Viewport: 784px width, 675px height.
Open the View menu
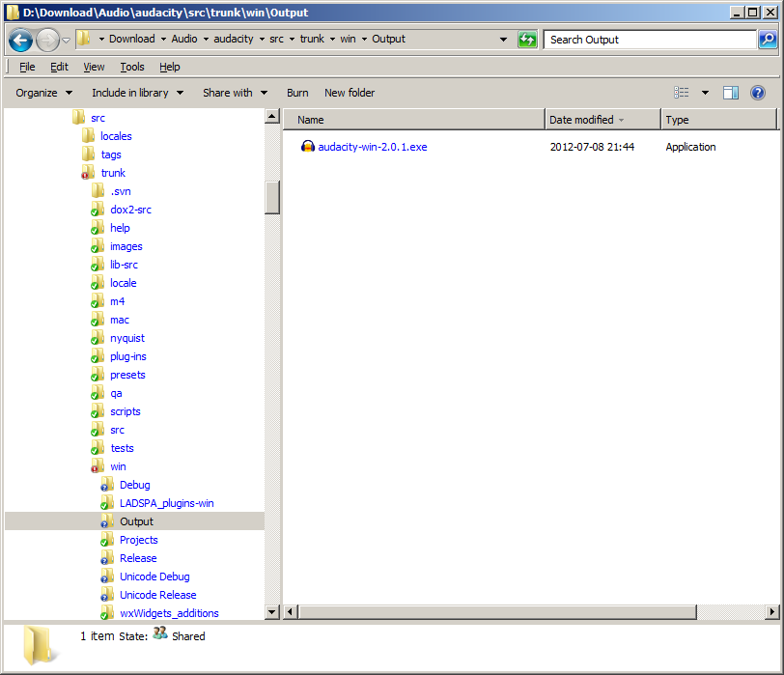click(x=94, y=67)
